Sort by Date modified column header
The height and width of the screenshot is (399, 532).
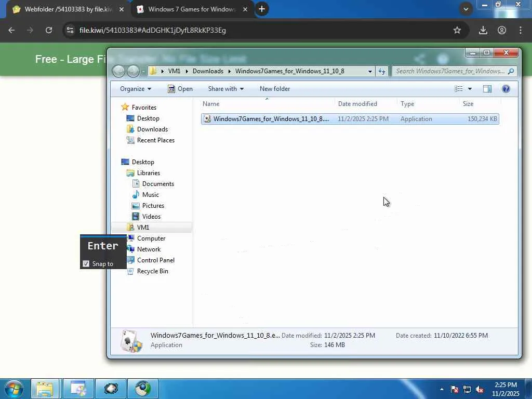(366, 104)
